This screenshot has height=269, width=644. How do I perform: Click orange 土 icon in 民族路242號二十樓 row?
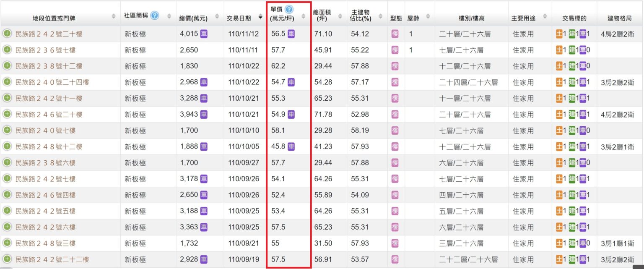(x=559, y=34)
